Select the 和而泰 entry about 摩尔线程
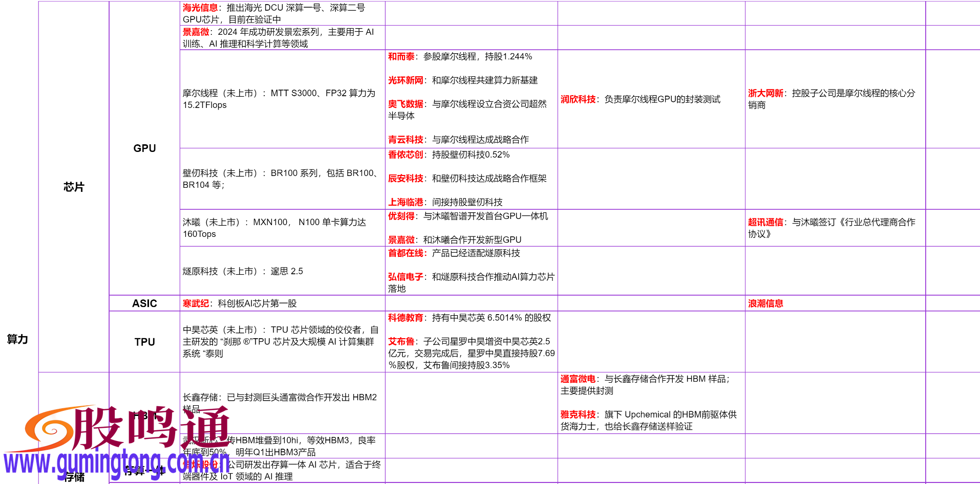This screenshot has width=980, height=484. tap(402, 57)
